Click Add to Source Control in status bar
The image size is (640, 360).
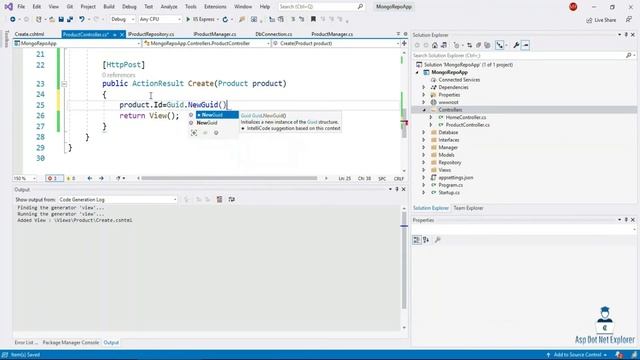(x=576, y=355)
